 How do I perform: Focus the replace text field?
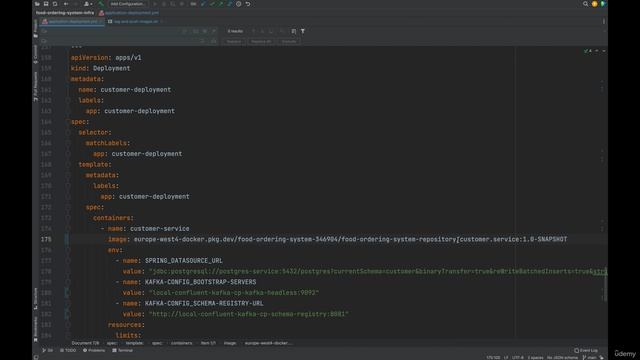pos(118,41)
